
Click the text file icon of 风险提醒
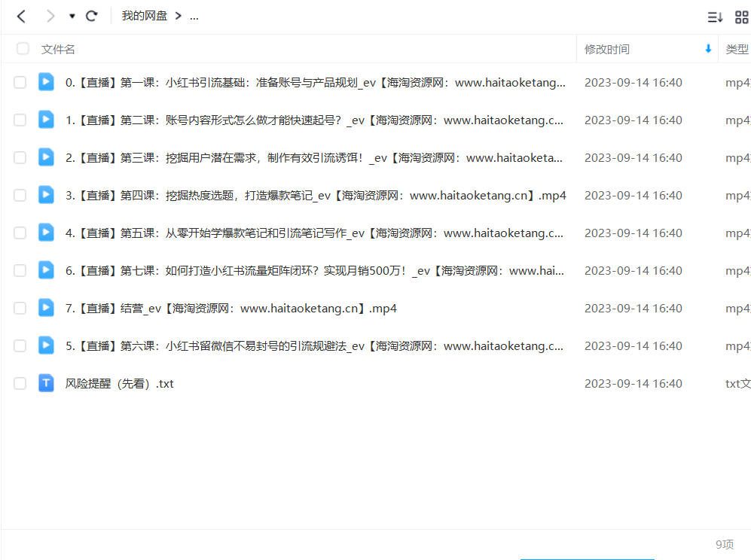(x=46, y=383)
